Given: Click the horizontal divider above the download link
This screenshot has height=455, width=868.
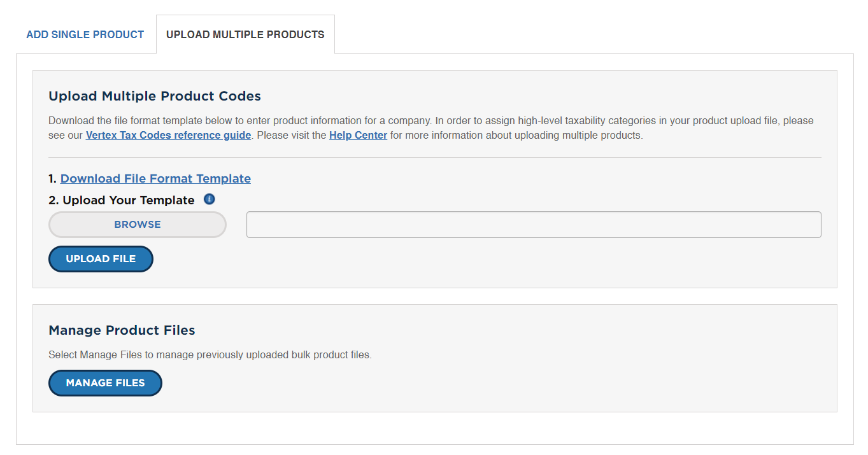Looking at the screenshot, I should point(434,157).
